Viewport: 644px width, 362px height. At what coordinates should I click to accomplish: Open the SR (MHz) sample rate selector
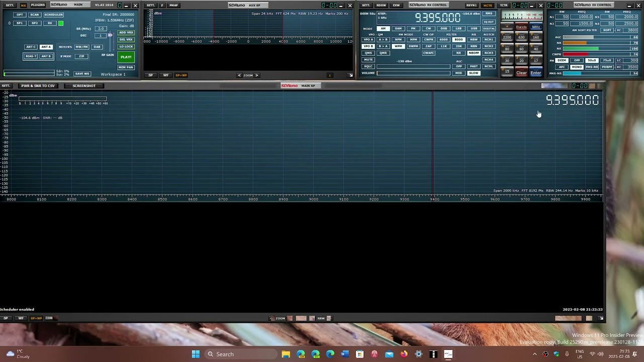pos(101,29)
